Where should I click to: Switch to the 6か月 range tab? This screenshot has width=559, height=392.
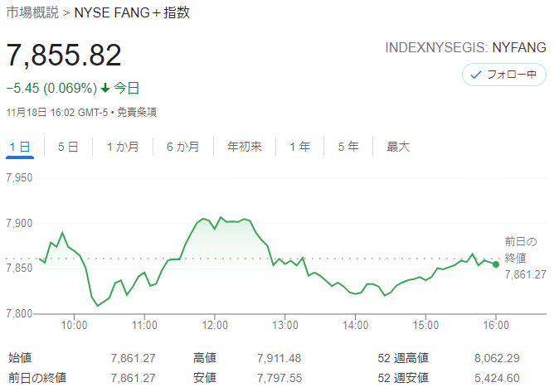183,147
